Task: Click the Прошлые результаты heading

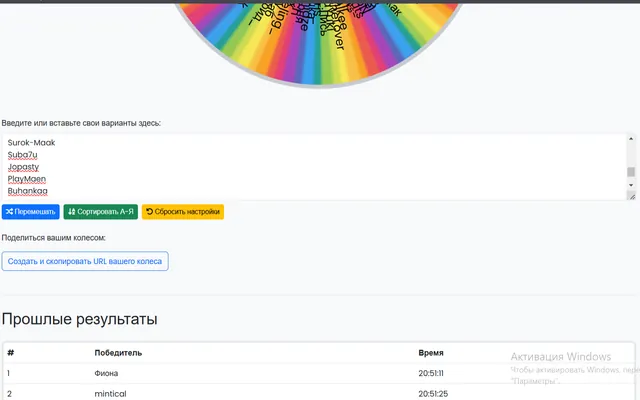Action: 80,319
